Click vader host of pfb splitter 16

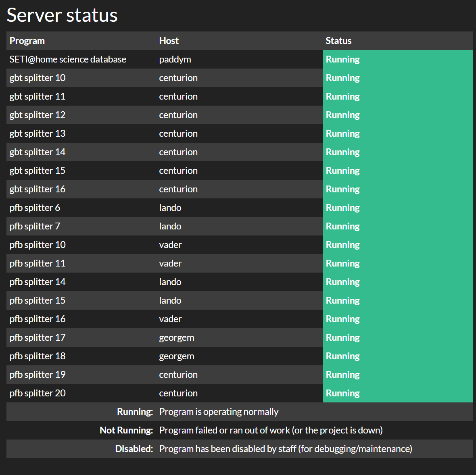pos(170,319)
